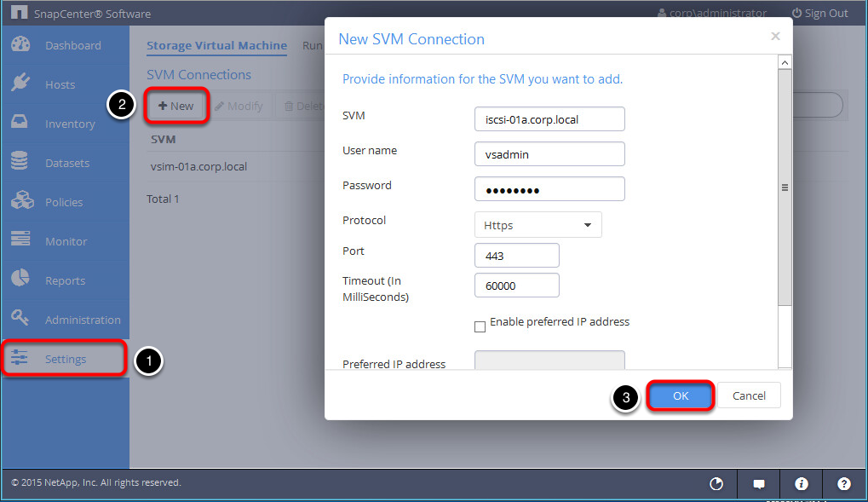Click the scroll up arrow in dialog
Image resolution: width=868 pixels, height=502 pixels.
pos(785,62)
